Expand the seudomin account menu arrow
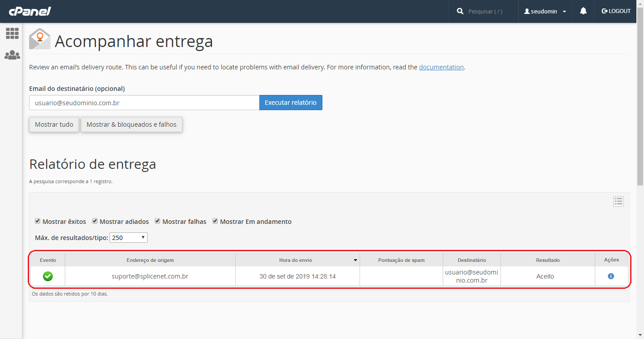Screen dimensions: 644x339 [x=564, y=12]
